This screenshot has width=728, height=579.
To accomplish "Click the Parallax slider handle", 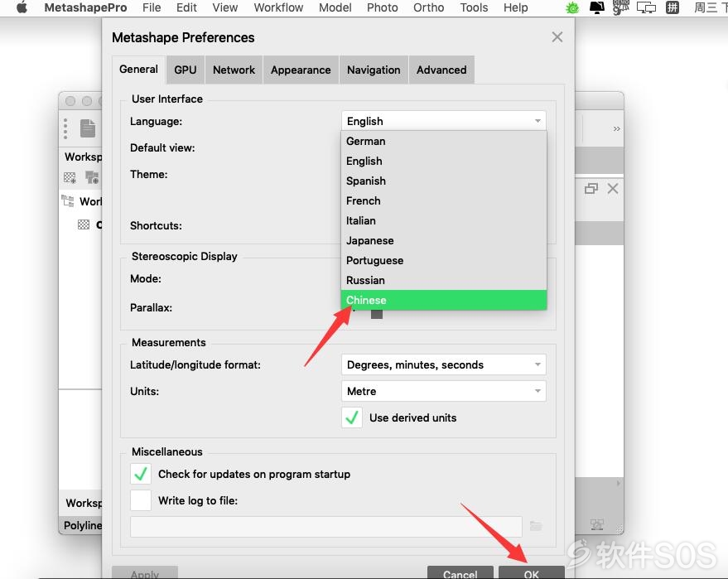I will click(377, 314).
